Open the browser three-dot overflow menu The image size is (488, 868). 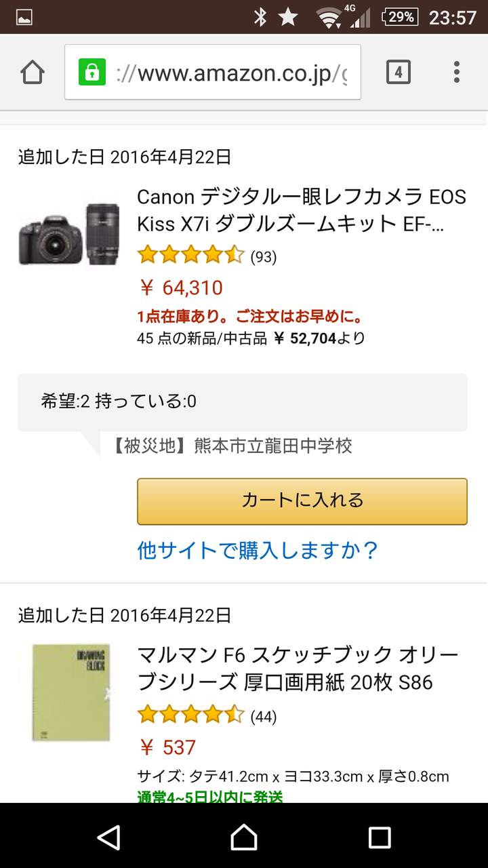456,72
